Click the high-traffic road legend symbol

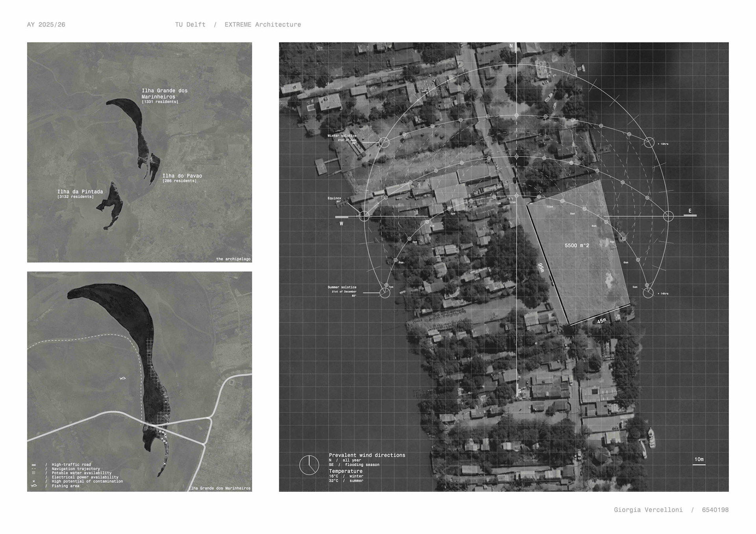[34, 465]
